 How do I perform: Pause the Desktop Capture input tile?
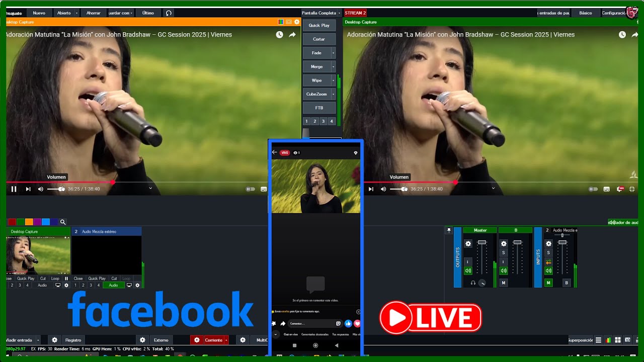[66, 278]
